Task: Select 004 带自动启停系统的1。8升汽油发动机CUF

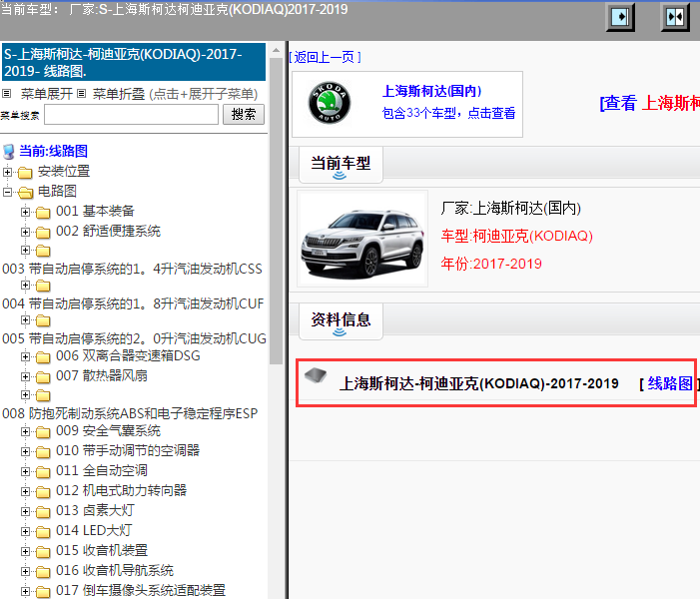Action: coord(133,303)
